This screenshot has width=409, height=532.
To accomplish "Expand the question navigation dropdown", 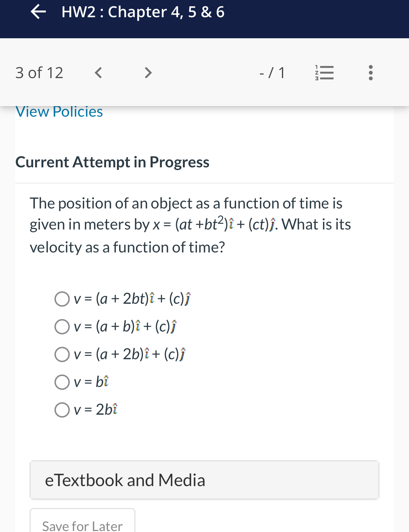I will tap(324, 72).
